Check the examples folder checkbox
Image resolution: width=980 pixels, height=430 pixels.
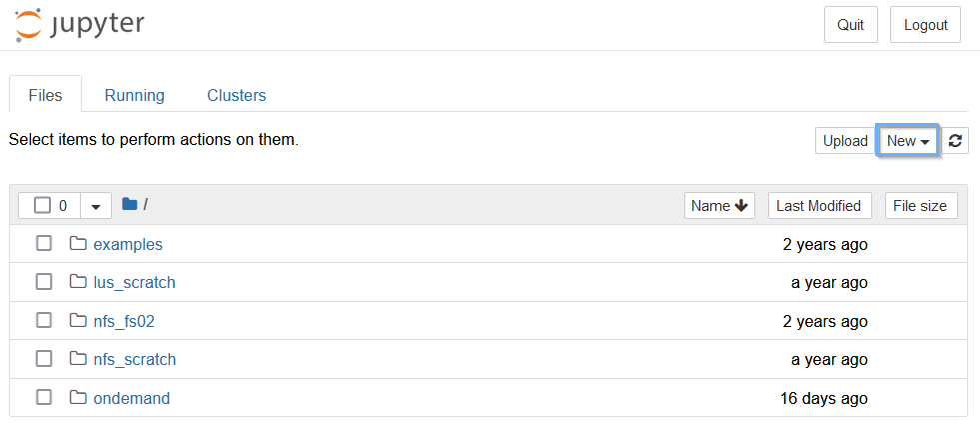[x=44, y=243]
